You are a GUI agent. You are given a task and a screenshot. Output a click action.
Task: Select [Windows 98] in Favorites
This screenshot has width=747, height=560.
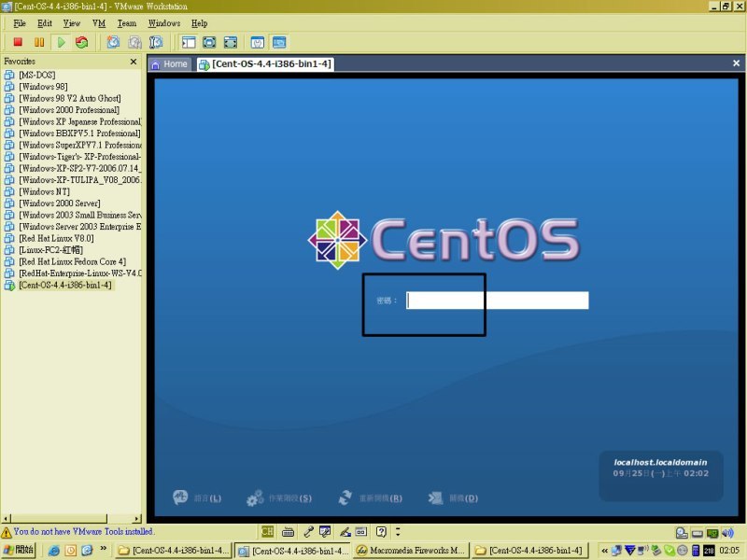tap(43, 86)
